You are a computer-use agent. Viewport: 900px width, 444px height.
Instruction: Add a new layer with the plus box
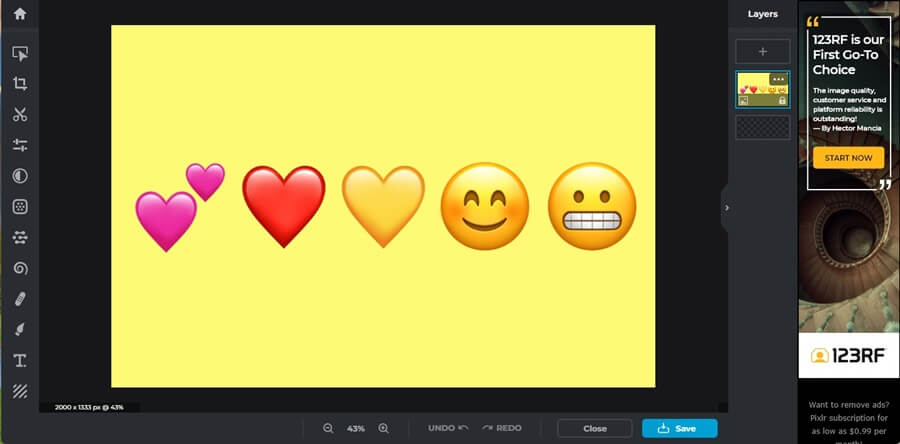coord(763,52)
